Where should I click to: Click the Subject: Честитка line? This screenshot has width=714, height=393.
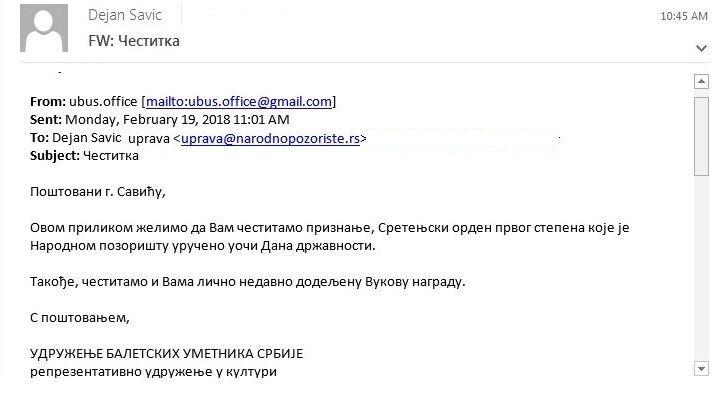tap(84, 156)
